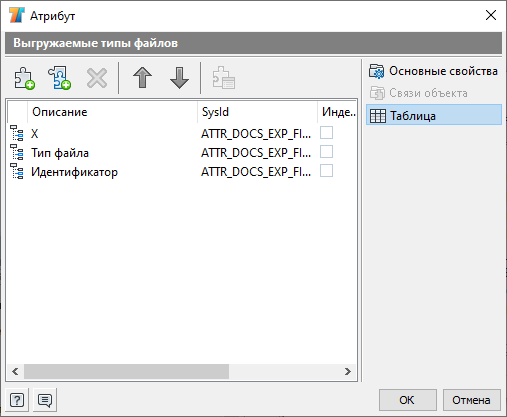This screenshot has width=507, height=417.
Task: Click the comment speech bubble icon
Action: click(45, 400)
